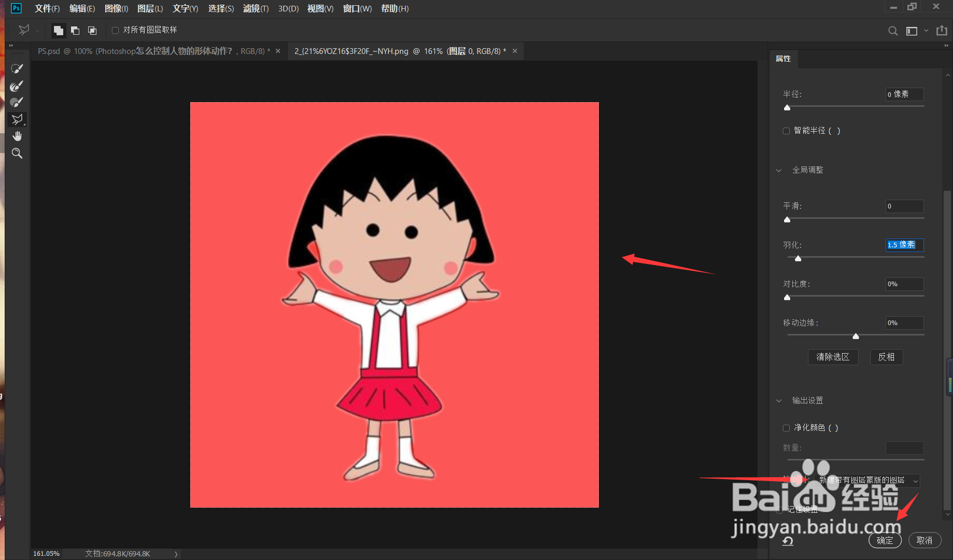Screen dimensions: 953x560
Task: Click the 平滑 slider handle
Action: coord(787,219)
